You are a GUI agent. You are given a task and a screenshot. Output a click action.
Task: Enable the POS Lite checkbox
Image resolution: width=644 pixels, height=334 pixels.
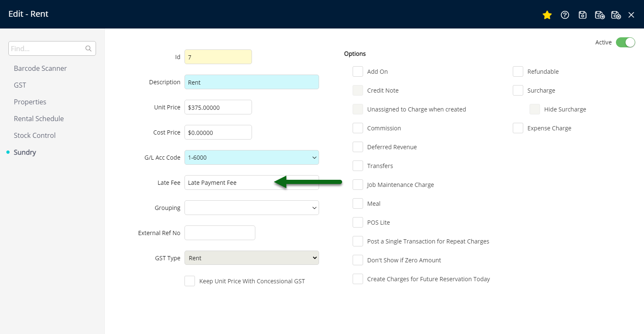click(x=358, y=223)
